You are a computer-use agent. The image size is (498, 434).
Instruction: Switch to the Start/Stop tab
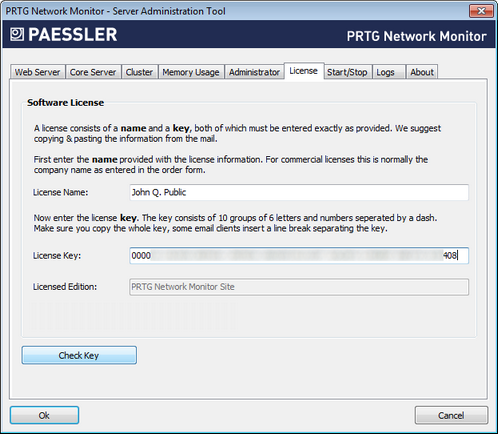[347, 72]
